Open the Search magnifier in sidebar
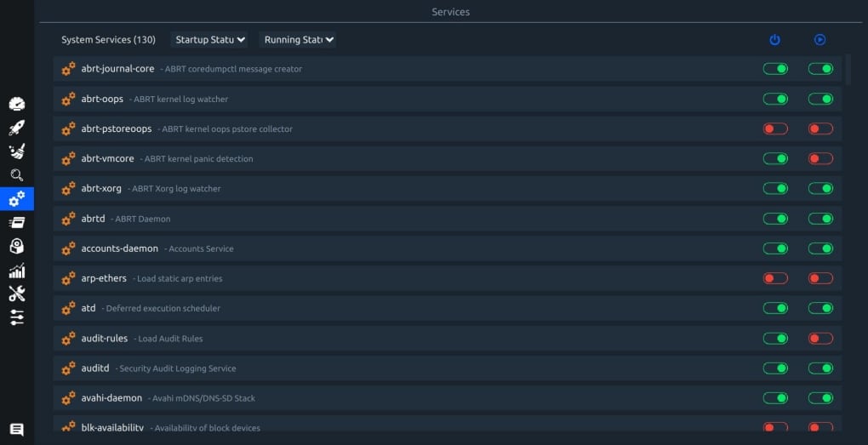Viewport: 868px width, 445px height. [x=17, y=175]
